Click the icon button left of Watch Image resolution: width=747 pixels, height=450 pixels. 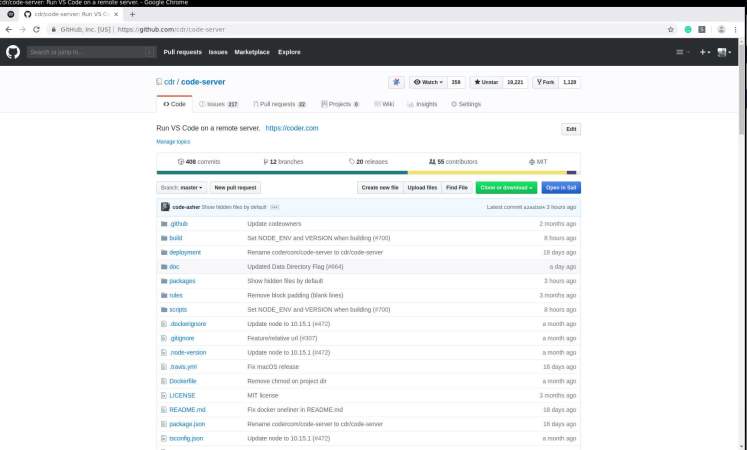click(x=396, y=82)
